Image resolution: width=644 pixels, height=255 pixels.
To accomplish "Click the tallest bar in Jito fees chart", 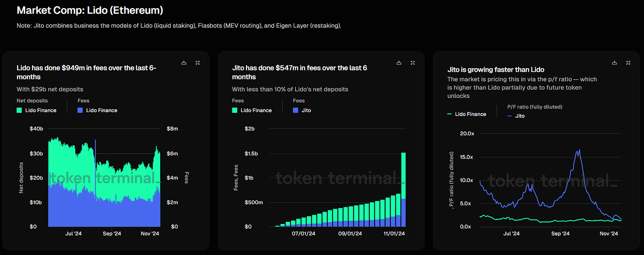I will pos(403,189).
